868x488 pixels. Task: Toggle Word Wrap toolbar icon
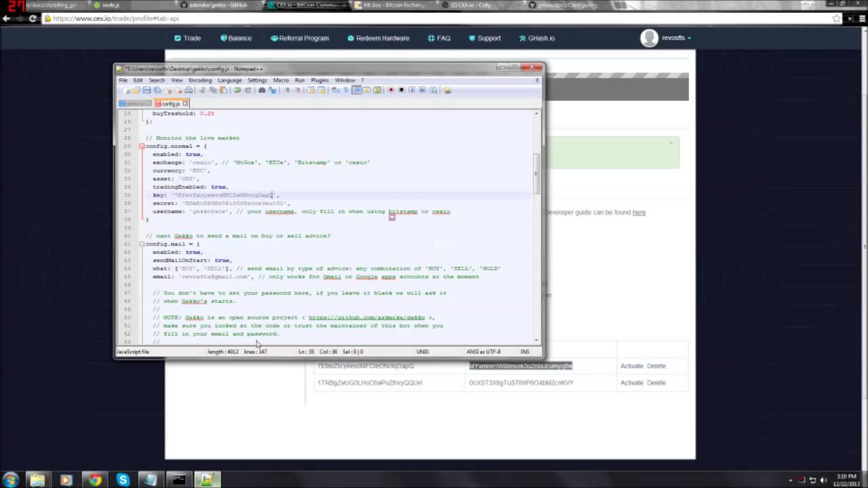coord(334,90)
